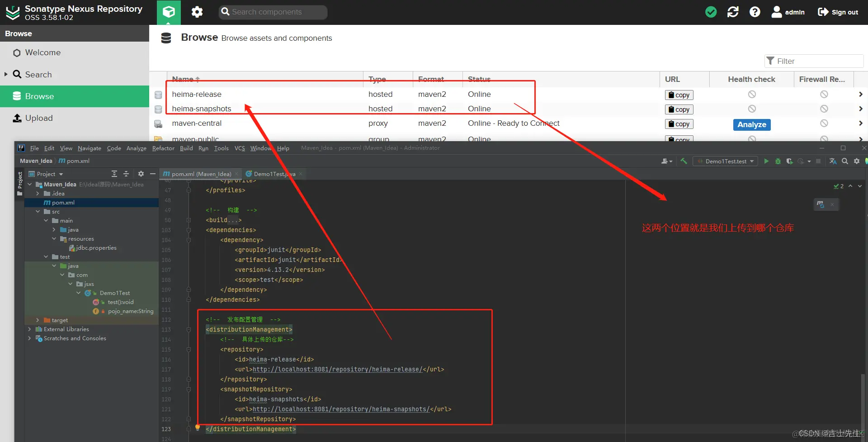Copy the URL of heima-snapshots repository
868x442 pixels.
[679, 109]
